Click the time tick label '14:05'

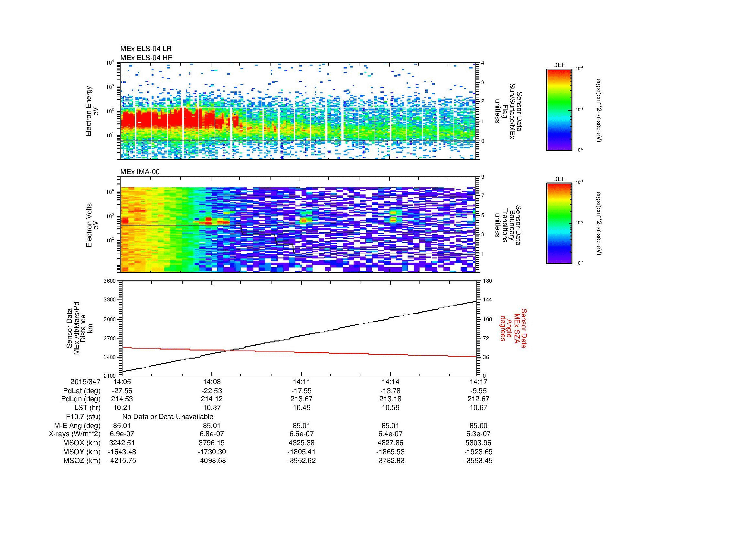coord(122,382)
